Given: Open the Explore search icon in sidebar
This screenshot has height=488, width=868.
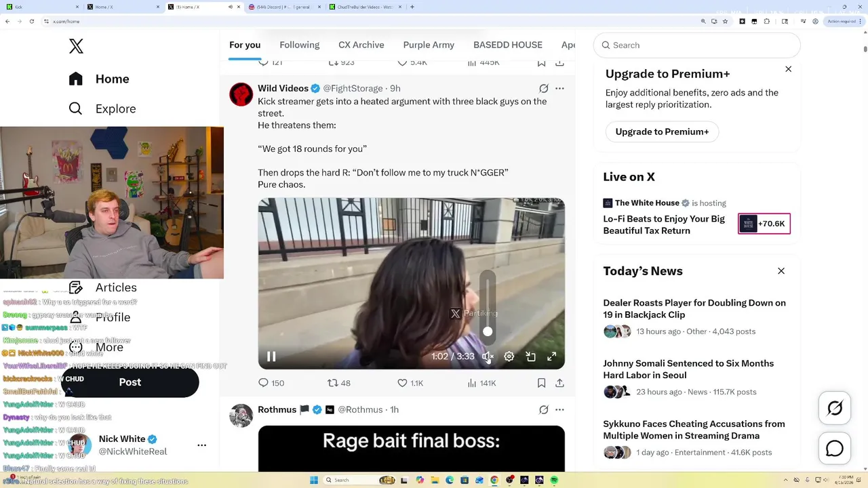Looking at the screenshot, I should pyautogui.click(x=75, y=108).
